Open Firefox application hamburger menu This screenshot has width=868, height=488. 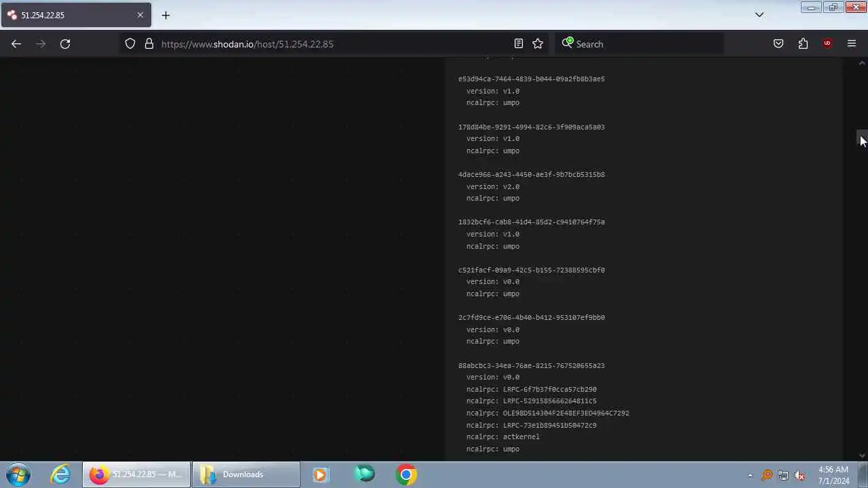tap(852, 44)
